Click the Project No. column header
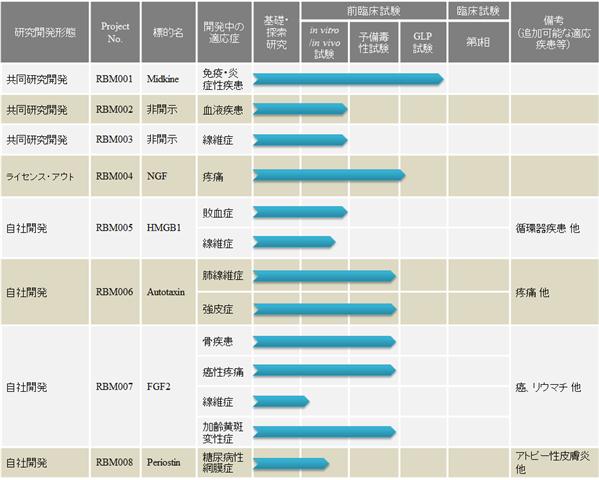Screen dimensions: 599x480 click(115, 32)
